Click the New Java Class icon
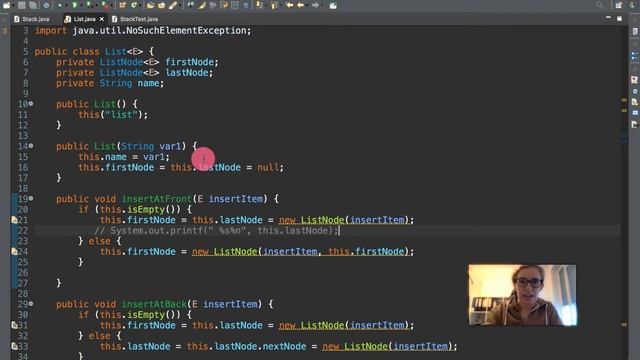 pos(133,5)
